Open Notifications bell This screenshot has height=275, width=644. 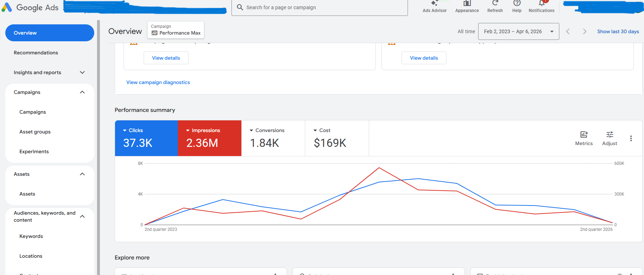[x=542, y=4]
